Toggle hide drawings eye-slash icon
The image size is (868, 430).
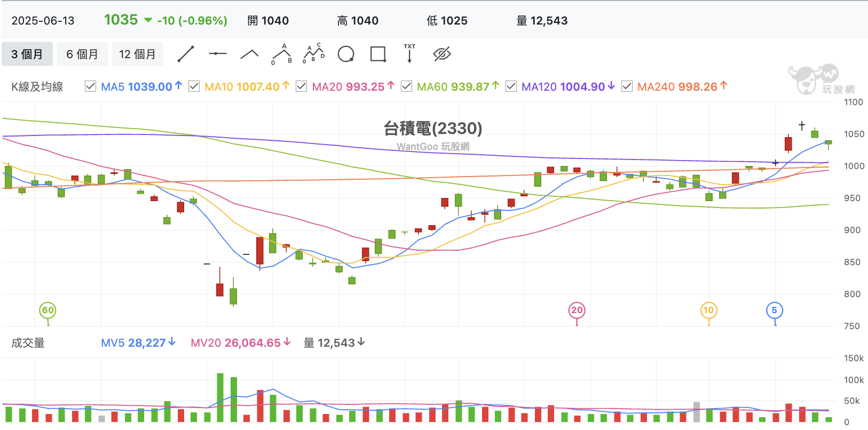click(442, 54)
